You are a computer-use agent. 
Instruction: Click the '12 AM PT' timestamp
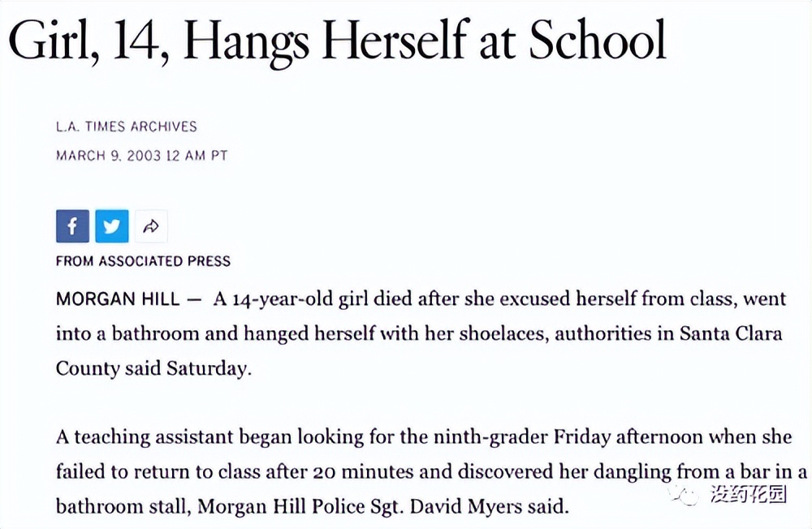197,155
